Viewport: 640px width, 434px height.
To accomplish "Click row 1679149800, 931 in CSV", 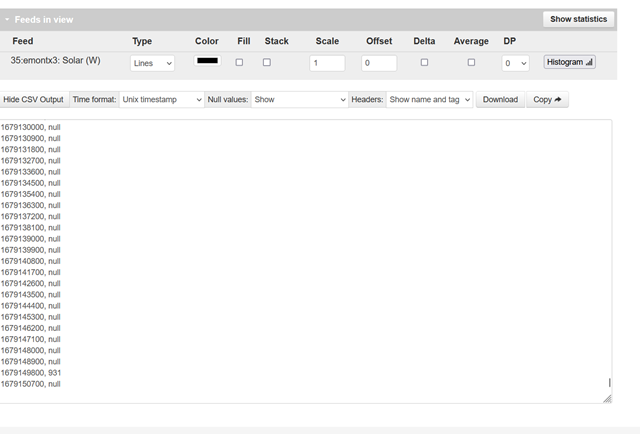I will click(x=31, y=373).
